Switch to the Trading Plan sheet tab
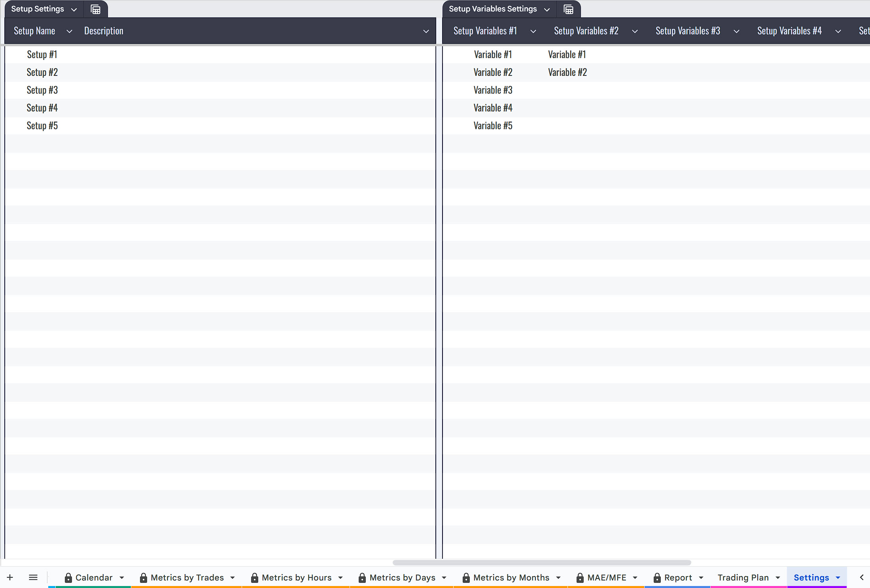The image size is (870, 588). [x=743, y=578]
